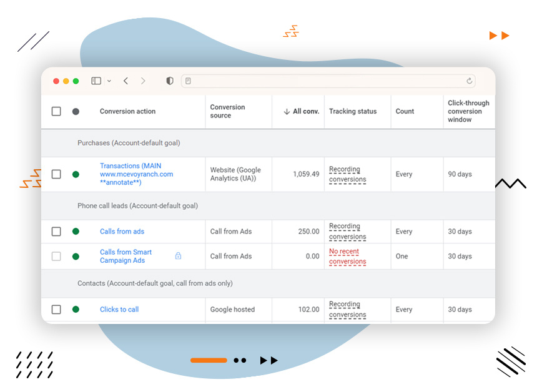
Task: Open Reader view from the address bar
Action: click(x=187, y=81)
